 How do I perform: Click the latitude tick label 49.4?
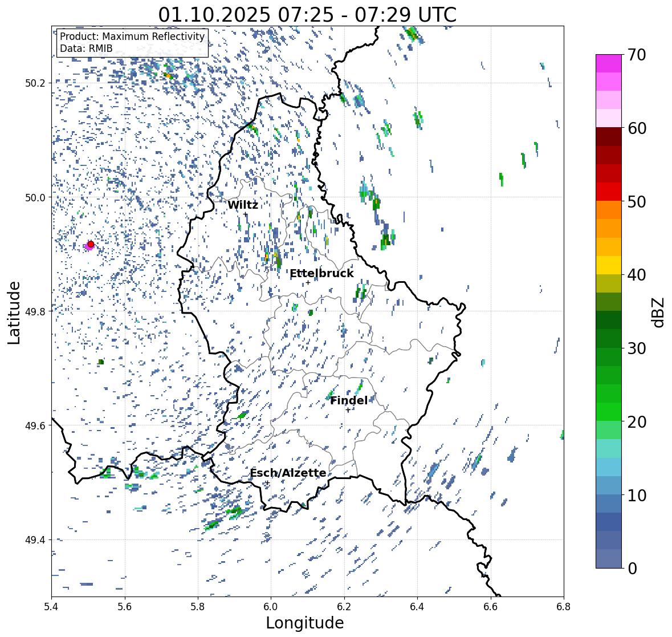click(x=35, y=539)
